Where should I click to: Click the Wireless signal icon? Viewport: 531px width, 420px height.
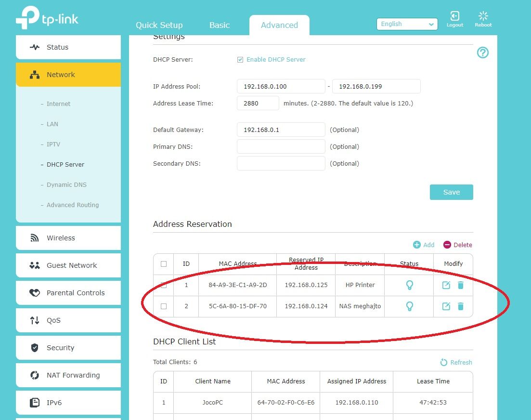coord(35,238)
